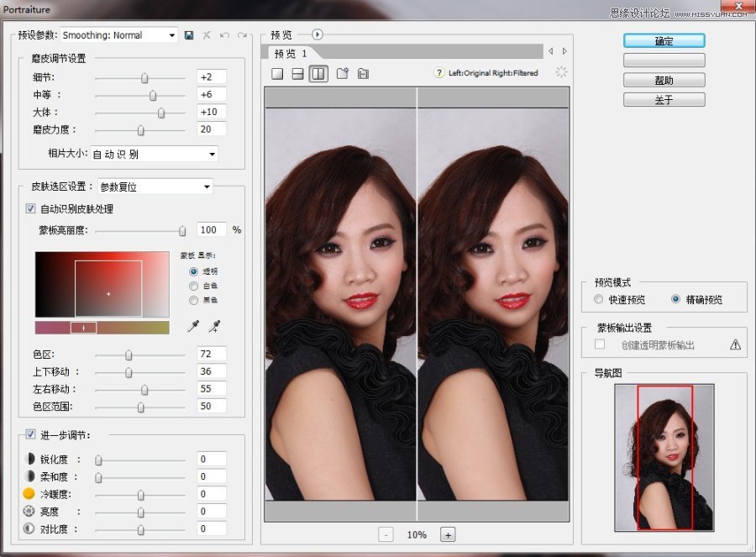Click the plus zoom-in button beside 10%
Image resolution: width=756 pixels, height=557 pixels.
pos(448,534)
